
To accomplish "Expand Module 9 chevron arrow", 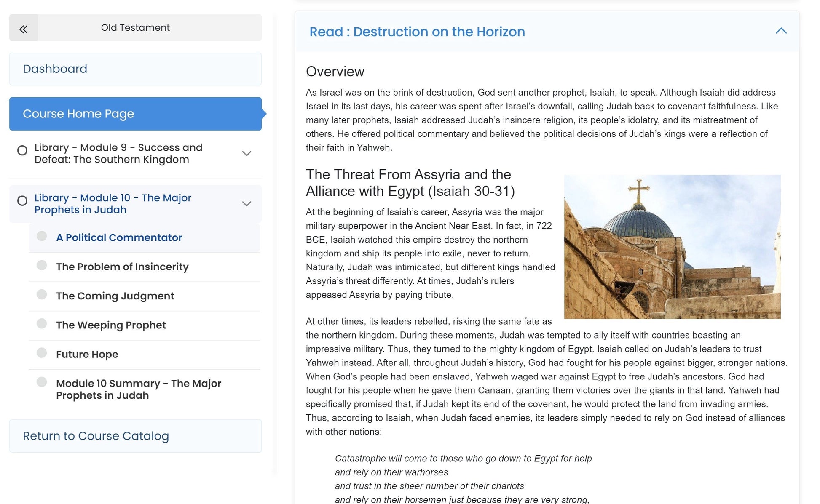I will 247,154.
